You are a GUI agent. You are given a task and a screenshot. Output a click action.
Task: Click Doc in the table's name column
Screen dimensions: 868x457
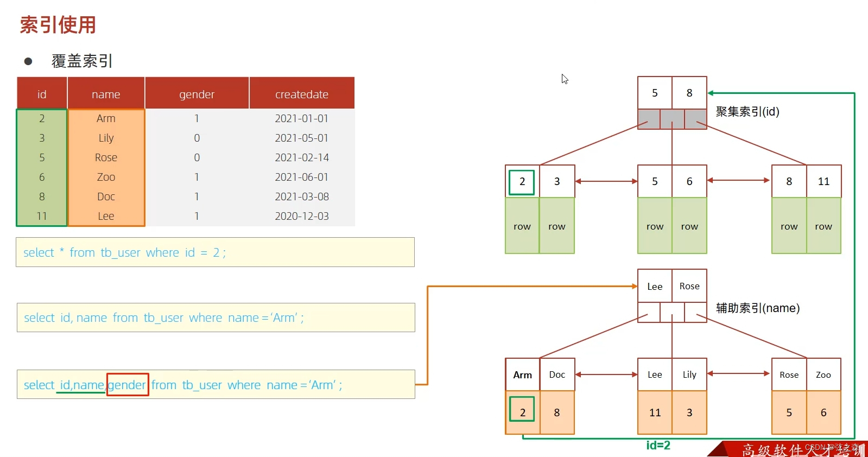click(x=106, y=196)
